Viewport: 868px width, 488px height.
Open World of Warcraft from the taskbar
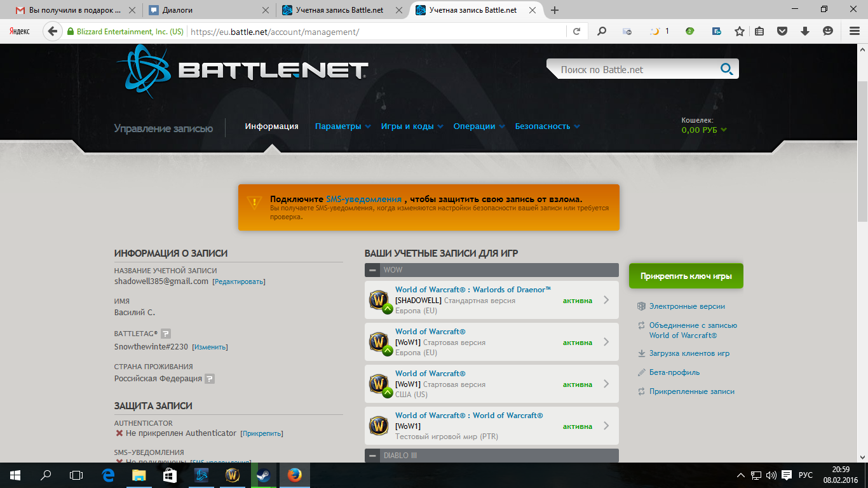coord(233,475)
